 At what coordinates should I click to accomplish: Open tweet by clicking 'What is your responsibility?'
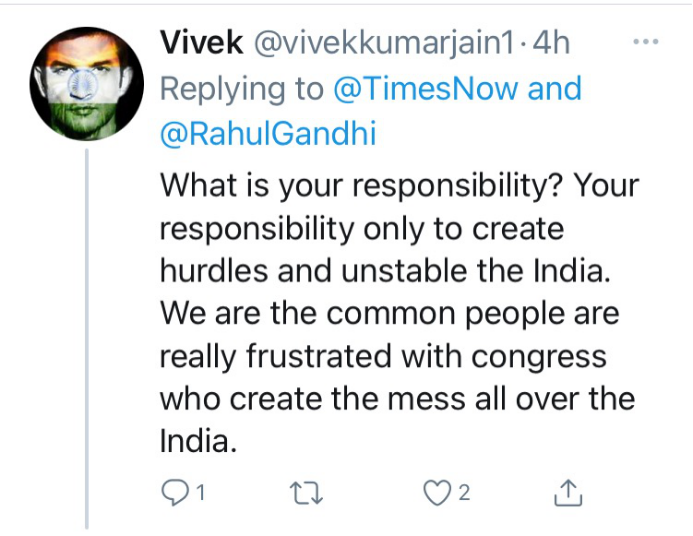point(362,186)
